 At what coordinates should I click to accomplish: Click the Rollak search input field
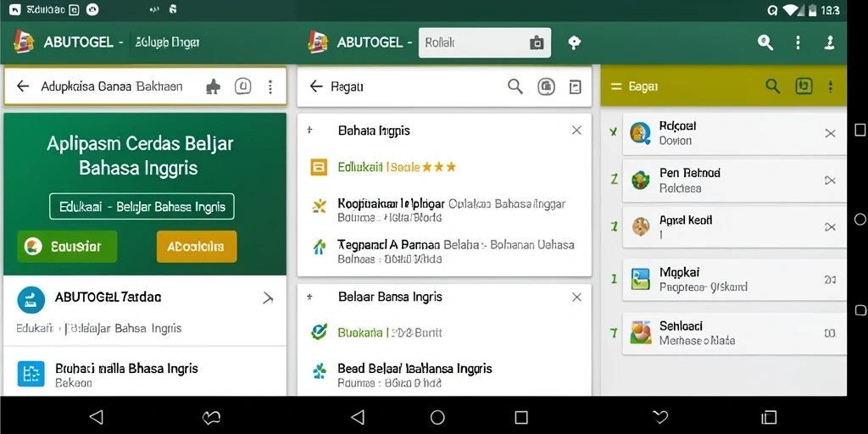coord(484,42)
